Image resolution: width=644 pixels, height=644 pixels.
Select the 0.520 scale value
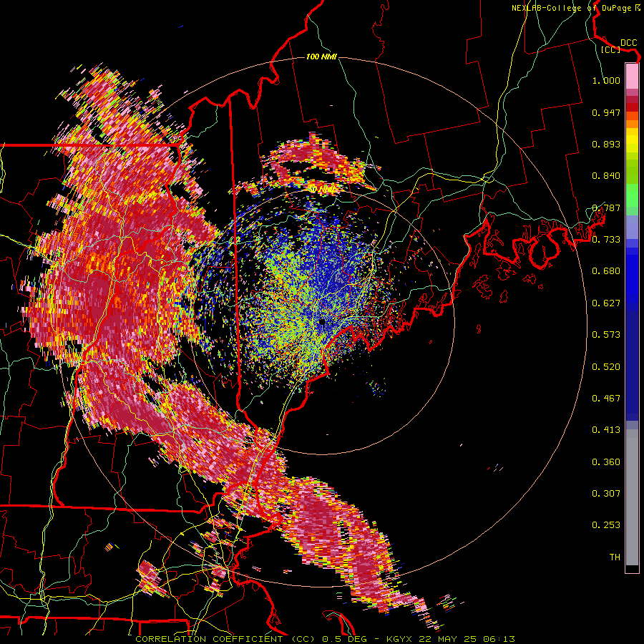(606, 367)
